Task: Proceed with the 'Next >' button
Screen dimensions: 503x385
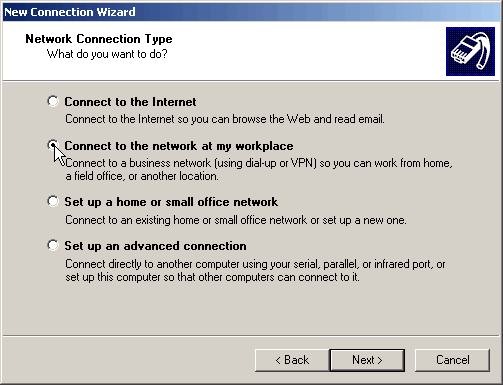Action: click(367, 360)
